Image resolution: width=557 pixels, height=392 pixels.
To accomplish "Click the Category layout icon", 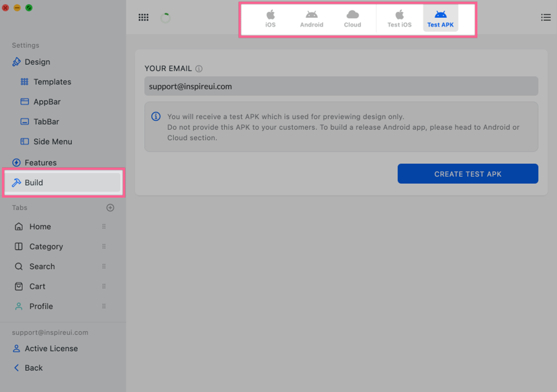I will click(x=18, y=246).
